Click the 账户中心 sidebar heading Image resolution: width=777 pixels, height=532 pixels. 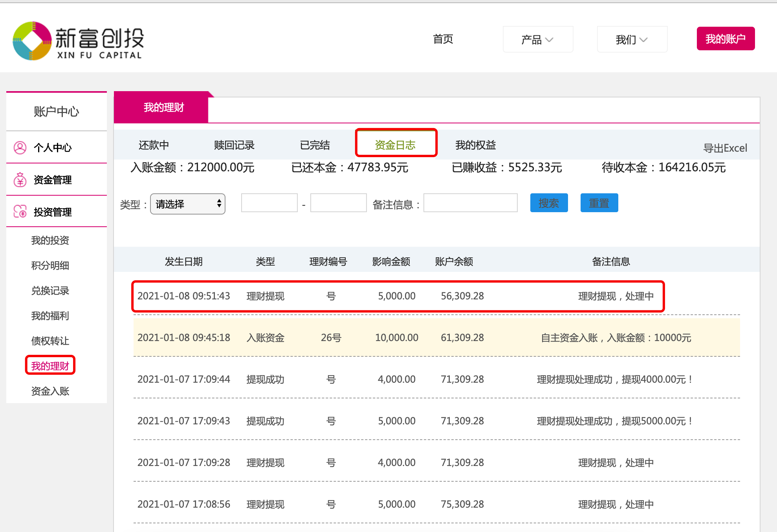tap(57, 112)
